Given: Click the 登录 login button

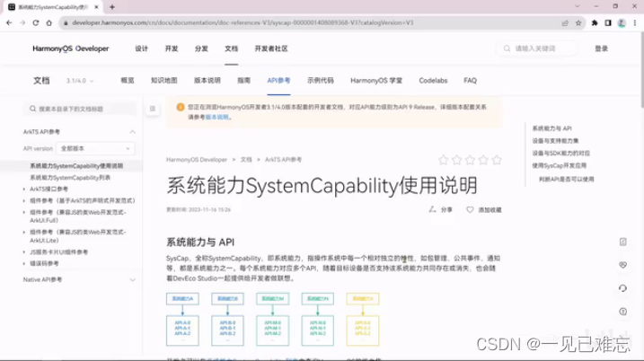Looking at the screenshot, I should click(601, 48).
